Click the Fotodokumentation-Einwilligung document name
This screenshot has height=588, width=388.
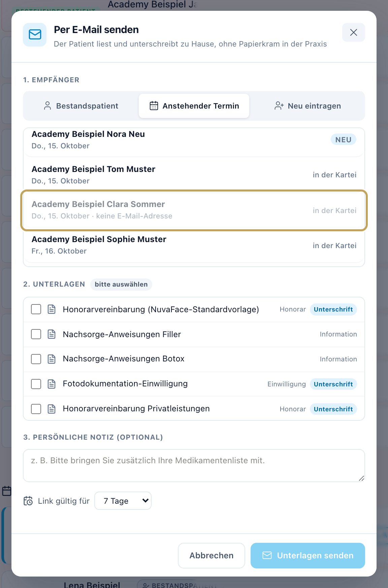click(125, 384)
